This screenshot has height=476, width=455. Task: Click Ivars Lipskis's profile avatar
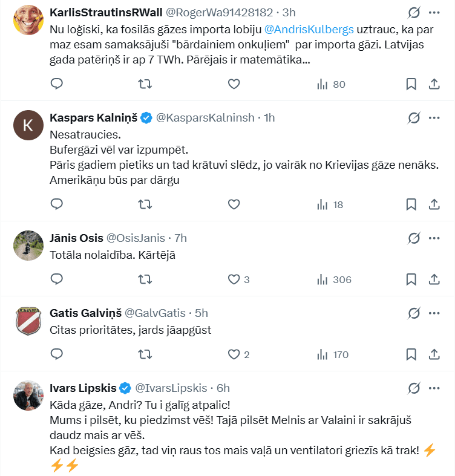click(28, 396)
